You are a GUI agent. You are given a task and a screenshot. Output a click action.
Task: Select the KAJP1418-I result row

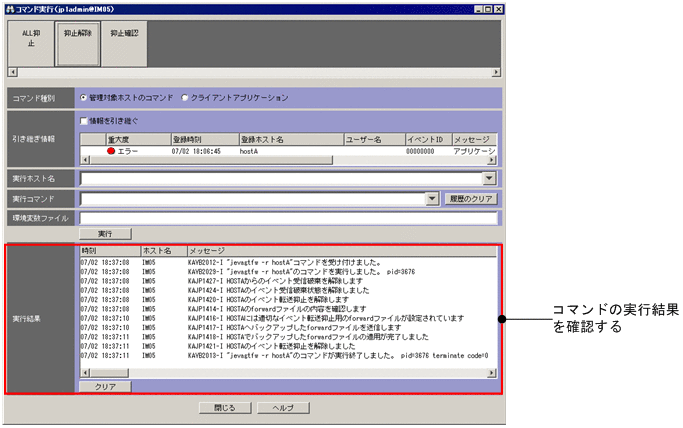click(288, 337)
